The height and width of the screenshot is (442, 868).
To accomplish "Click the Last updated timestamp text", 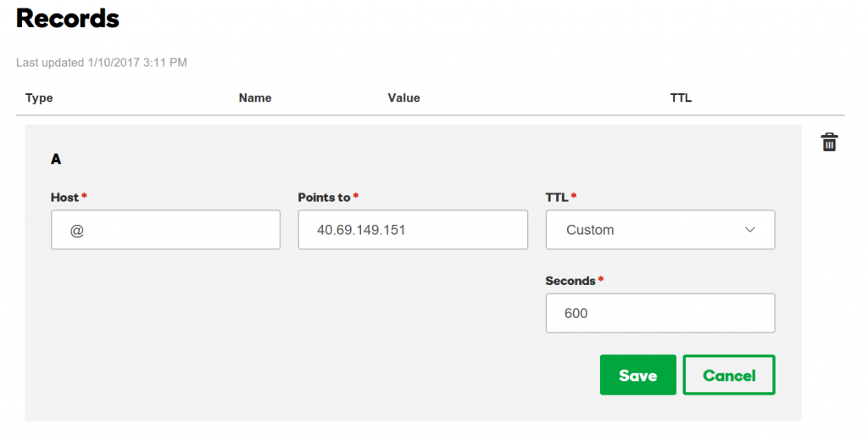I will [x=102, y=63].
